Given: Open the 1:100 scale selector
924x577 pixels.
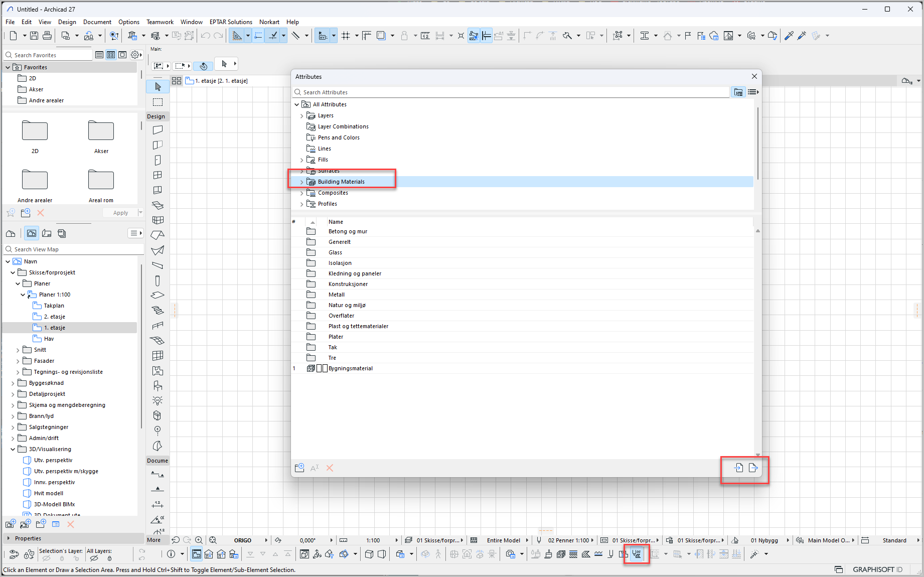Looking at the screenshot, I should [x=373, y=540].
